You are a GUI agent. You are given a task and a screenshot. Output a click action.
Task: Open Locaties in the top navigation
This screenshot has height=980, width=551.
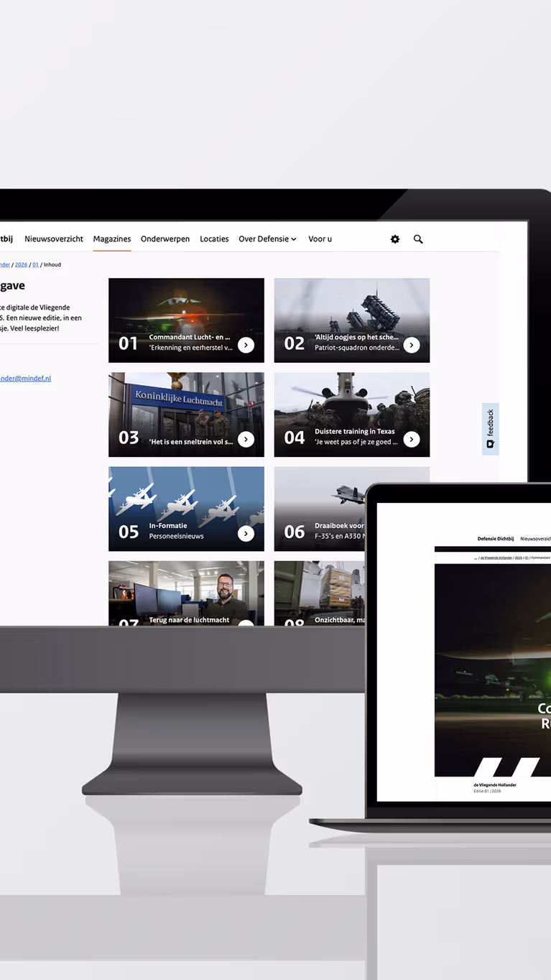214,239
